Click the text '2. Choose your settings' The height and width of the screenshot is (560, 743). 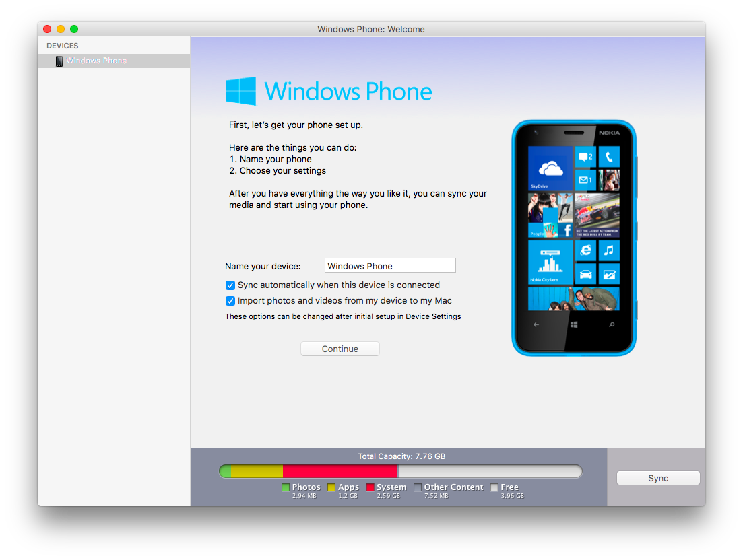coord(278,170)
